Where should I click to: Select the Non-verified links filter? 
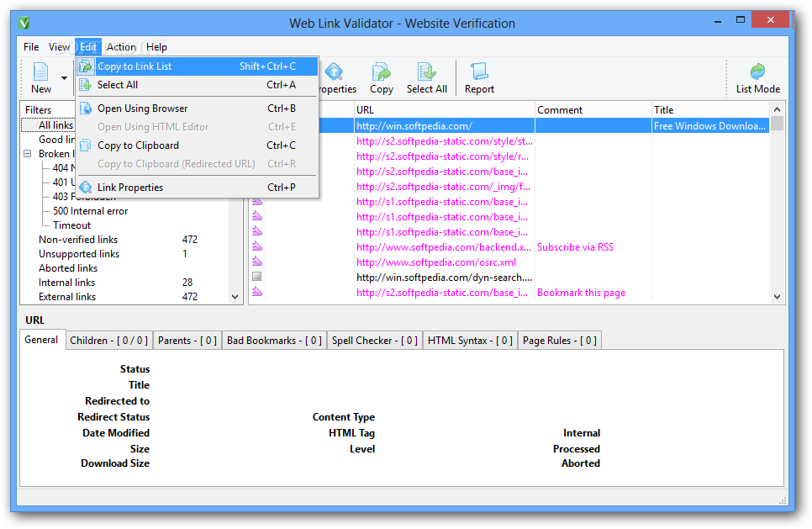[78, 240]
